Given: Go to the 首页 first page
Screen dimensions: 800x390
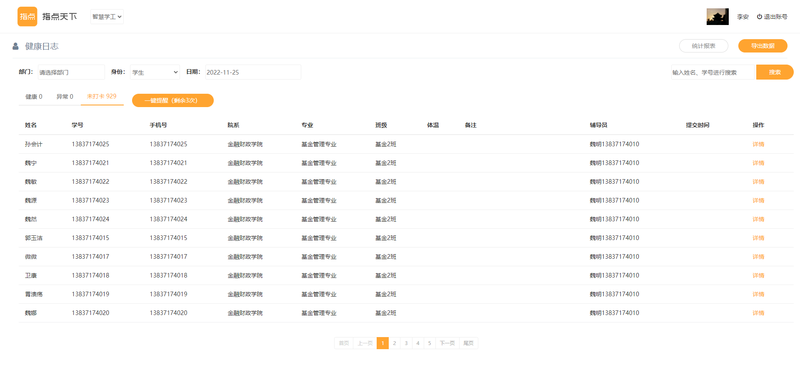Looking at the screenshot, I should point(344,343).
